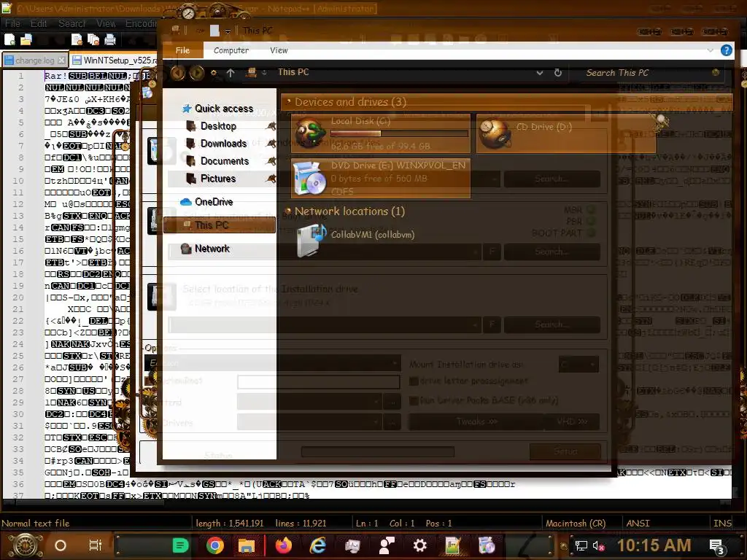Open File Explorer taskbar icon
The image size is (747, 560).
point(247,545)
